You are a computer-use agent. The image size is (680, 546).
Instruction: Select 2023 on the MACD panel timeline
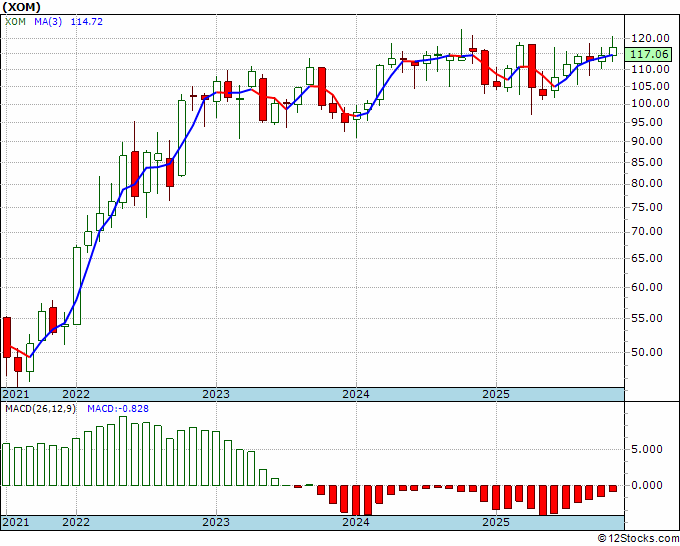coord(216,522)
